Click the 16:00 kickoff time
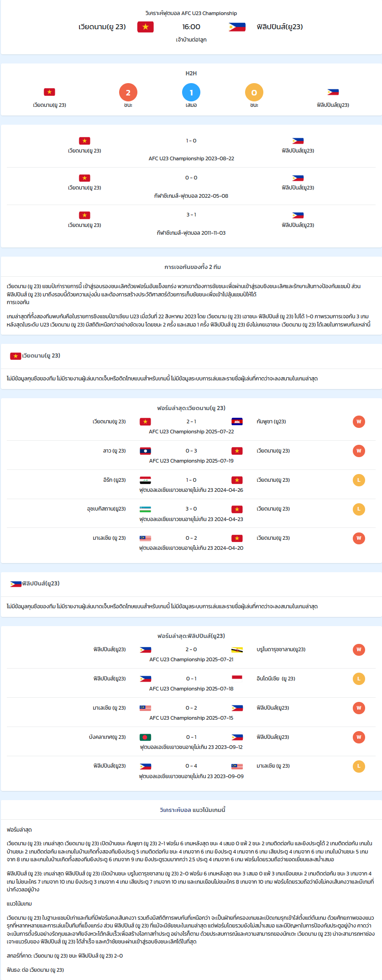 [x=191, y=27]
